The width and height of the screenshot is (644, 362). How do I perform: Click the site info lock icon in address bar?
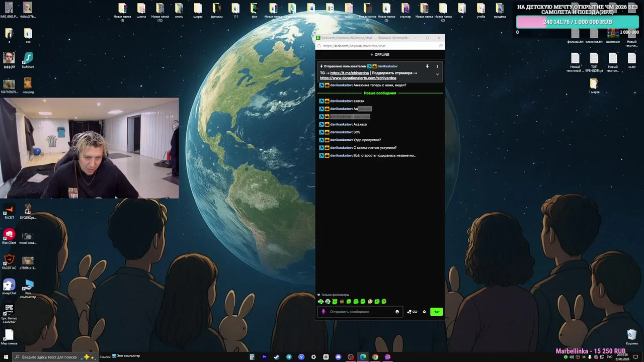(319, 46)
